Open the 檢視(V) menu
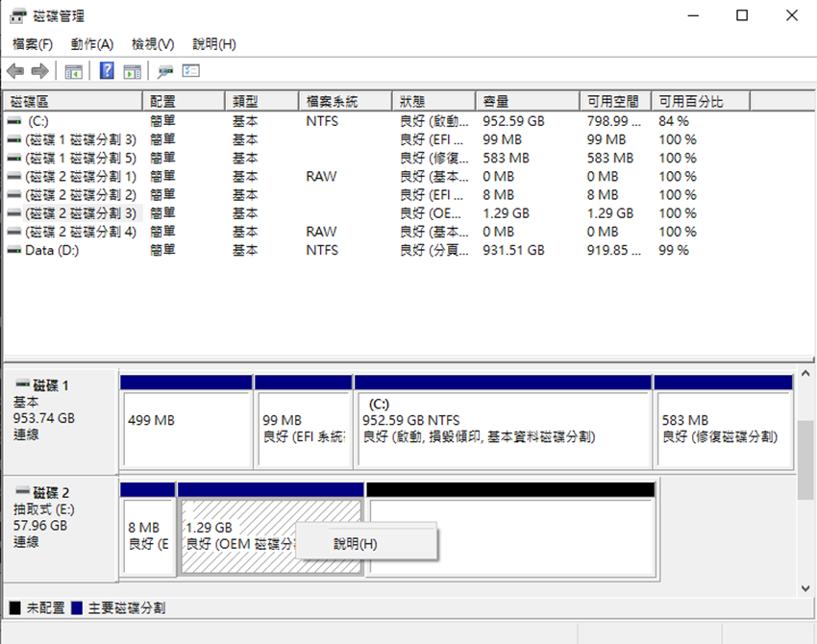The image size is (817, 644). coord(153,44)
